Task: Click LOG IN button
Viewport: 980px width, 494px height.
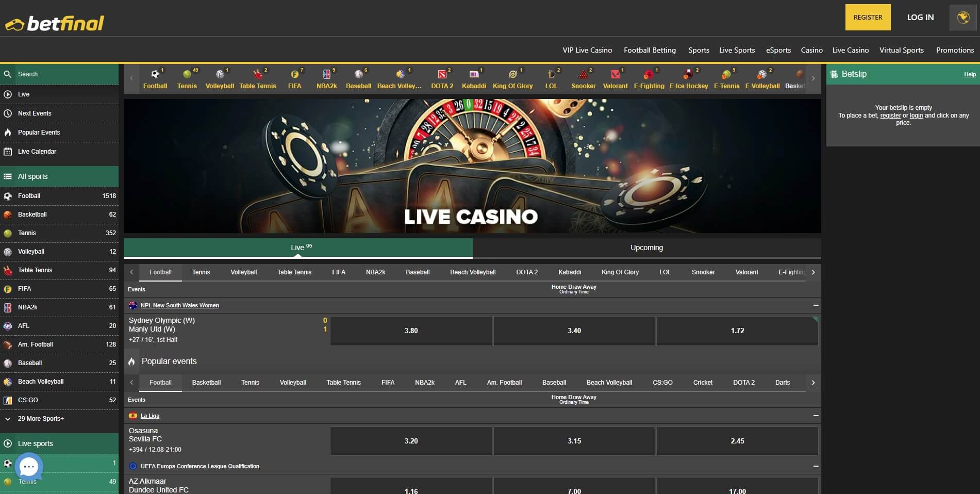Action: click(920, 18)
